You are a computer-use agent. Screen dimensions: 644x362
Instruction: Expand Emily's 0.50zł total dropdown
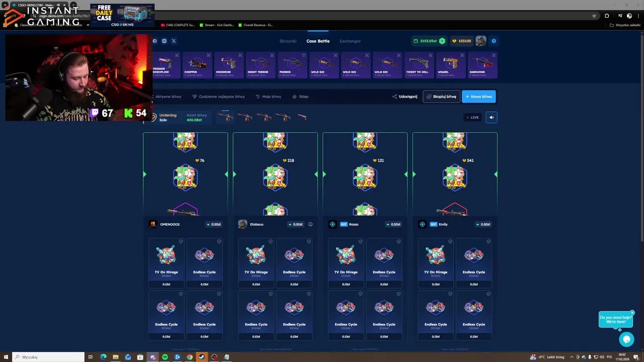[483, 224]
